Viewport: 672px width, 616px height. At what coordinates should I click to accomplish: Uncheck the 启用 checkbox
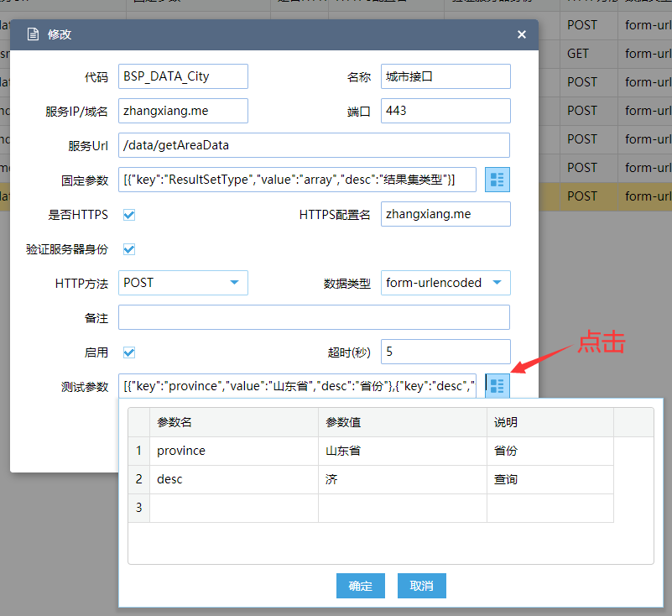point(129,352)
